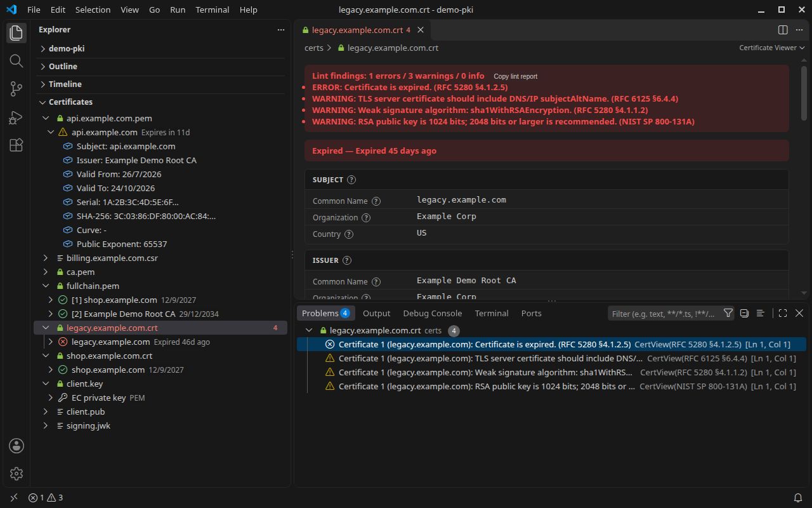Switch Problems panel to table view
Viewport: 812px width, 508px height.
click(x=760, y=313)
